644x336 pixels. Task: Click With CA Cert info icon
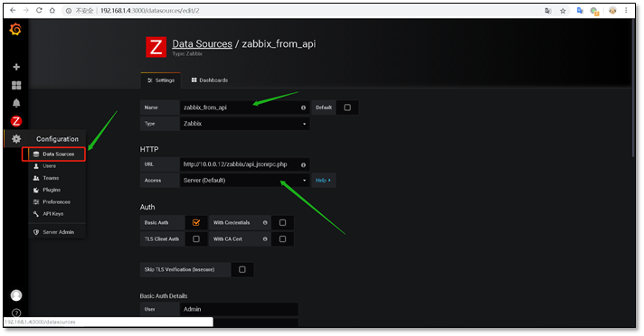(x=265, y=238)
